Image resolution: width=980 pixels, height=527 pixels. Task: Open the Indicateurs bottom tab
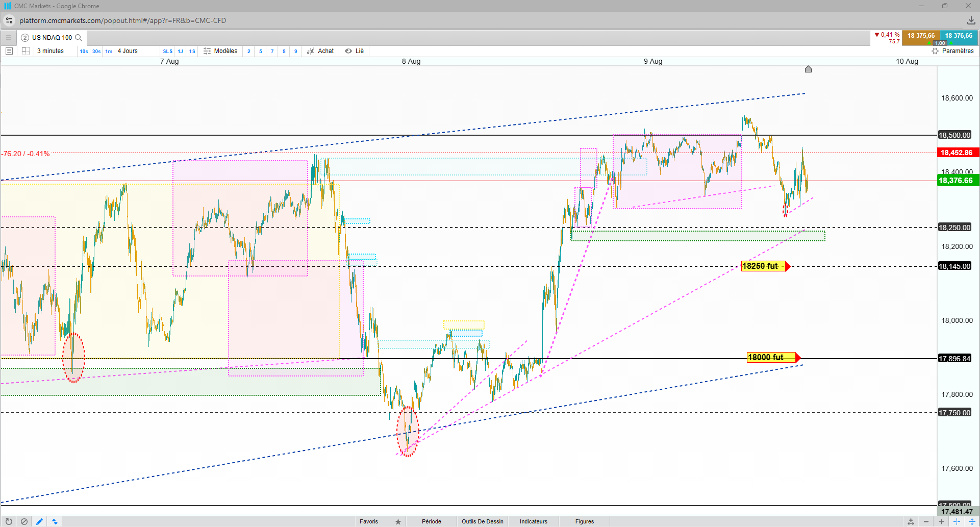(534, 521)
